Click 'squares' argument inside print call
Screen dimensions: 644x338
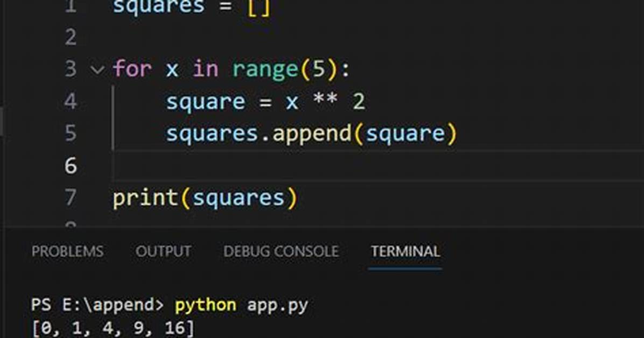coord(239,199)
